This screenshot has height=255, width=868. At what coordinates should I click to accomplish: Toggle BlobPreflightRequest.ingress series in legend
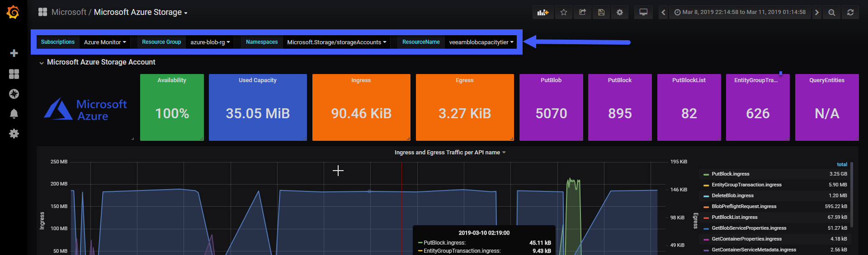tap(744, 206)
